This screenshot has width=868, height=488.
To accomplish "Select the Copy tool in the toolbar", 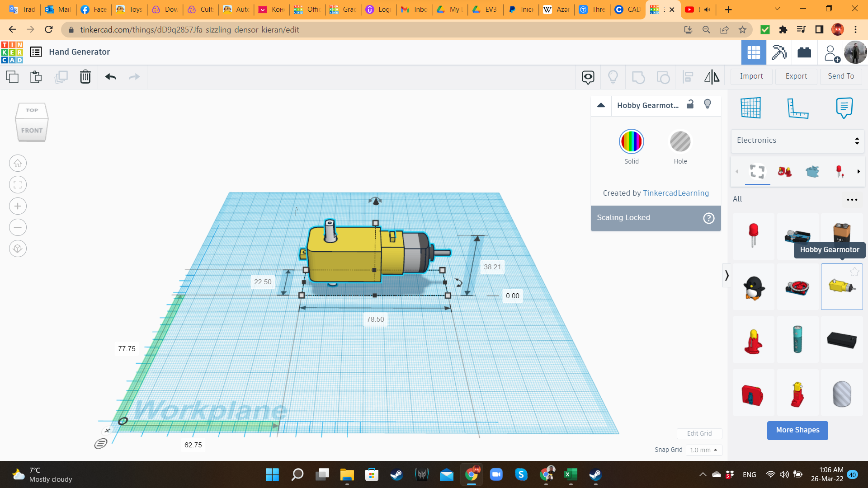I will click(x=12, y=77).
